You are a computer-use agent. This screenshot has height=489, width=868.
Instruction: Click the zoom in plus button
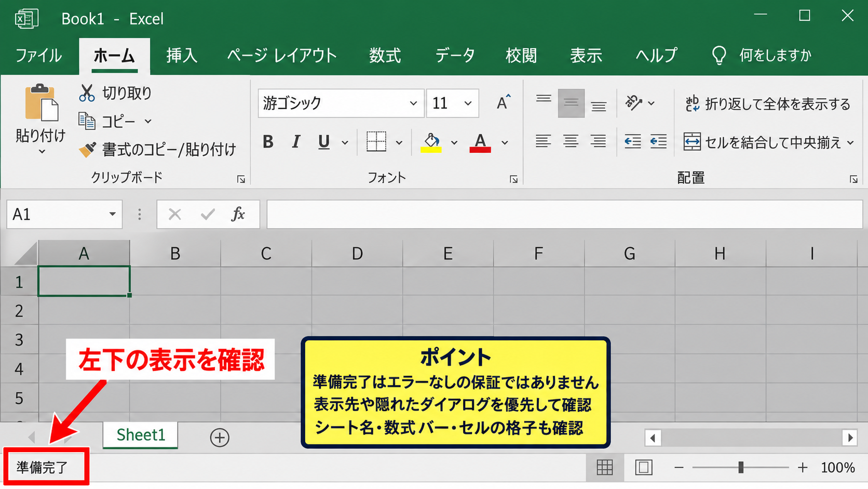click(803, 467)
